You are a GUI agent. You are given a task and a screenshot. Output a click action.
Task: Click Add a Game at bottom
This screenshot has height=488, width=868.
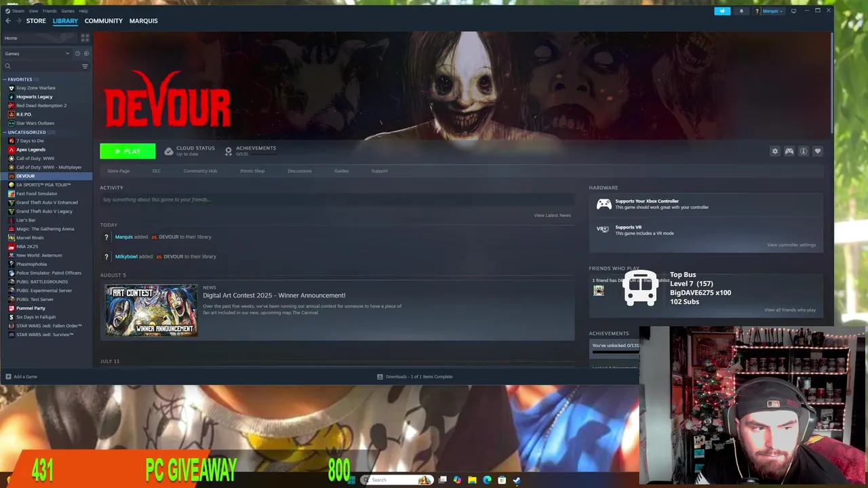[22, 377]
